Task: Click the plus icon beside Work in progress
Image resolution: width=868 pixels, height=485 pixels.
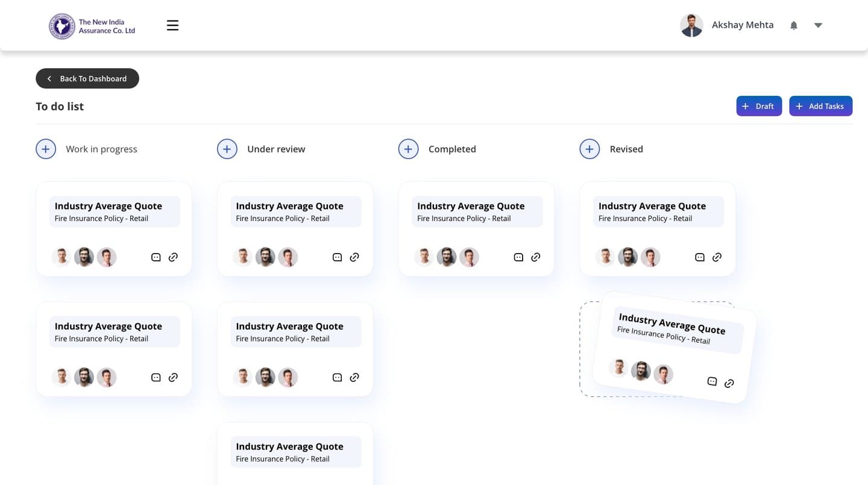Action: click(x=46, y=149)
